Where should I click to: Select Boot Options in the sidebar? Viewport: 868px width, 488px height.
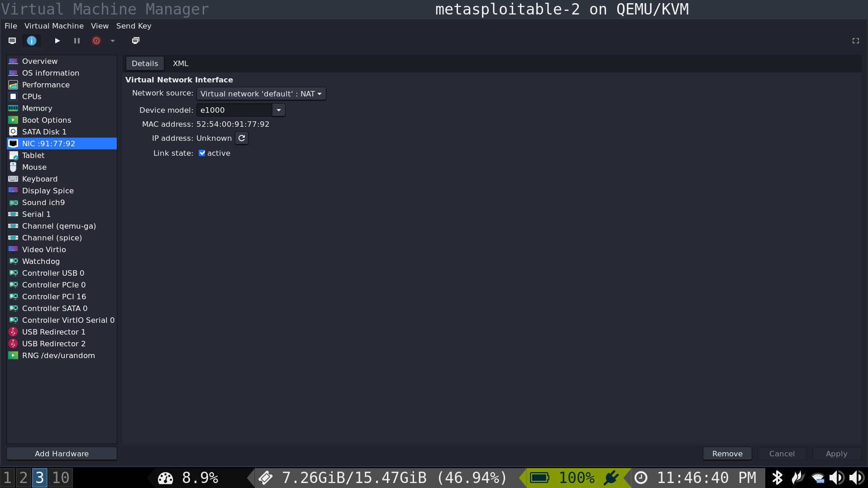(x=62, y=120)
